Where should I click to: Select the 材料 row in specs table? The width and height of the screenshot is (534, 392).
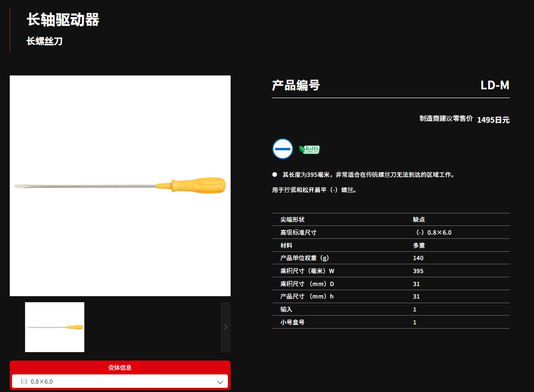point(391,245)
